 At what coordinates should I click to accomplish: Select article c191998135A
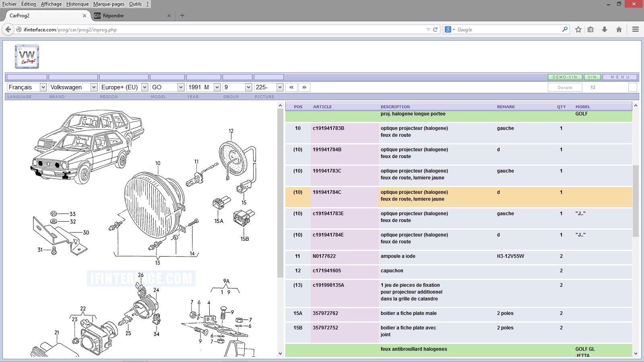[328, 285]
